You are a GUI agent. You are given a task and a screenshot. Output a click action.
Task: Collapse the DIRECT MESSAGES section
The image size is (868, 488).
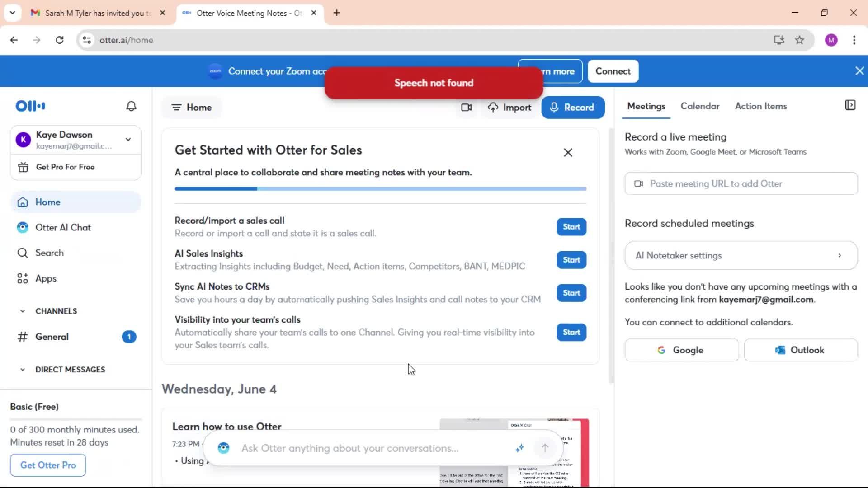23,370
